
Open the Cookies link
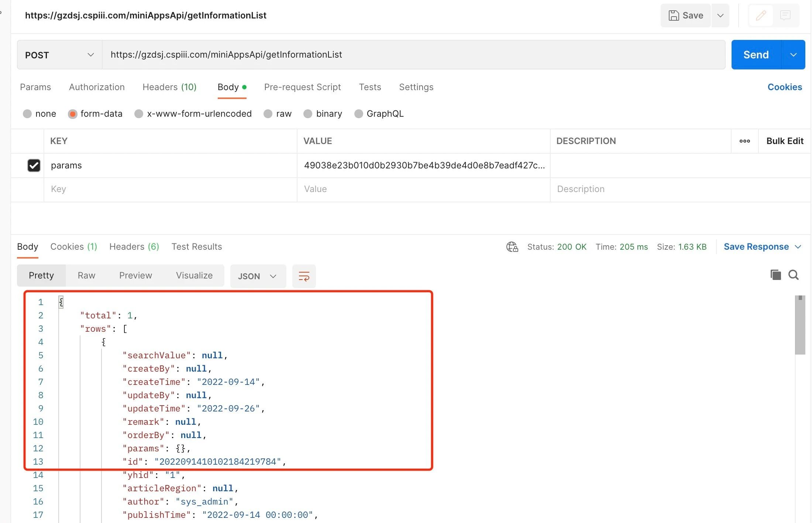click(x=785, y=87)
